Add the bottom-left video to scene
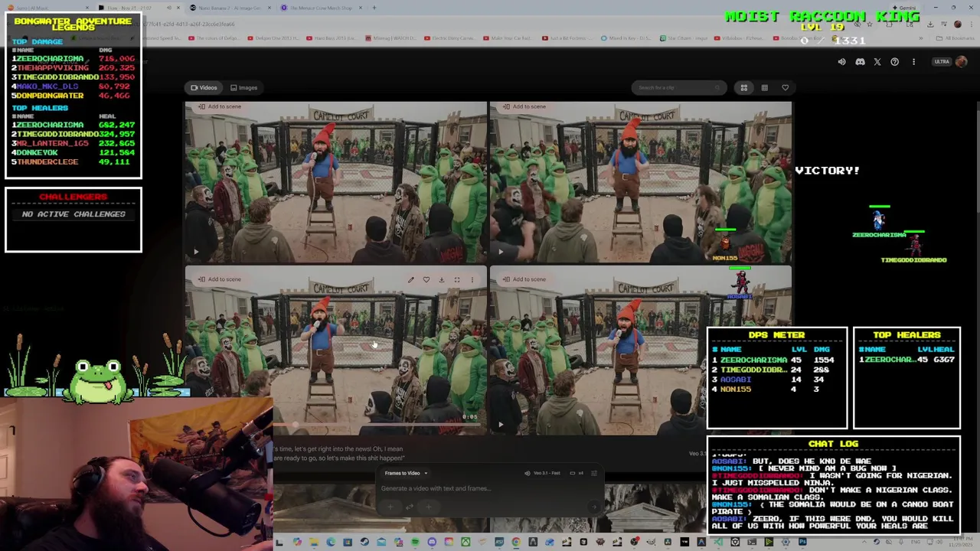This screenshot has width=980, height=551. (219, 279)
